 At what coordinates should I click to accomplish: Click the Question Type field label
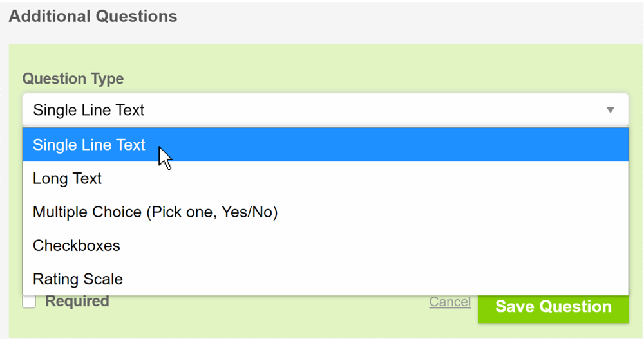coord(73,78)
